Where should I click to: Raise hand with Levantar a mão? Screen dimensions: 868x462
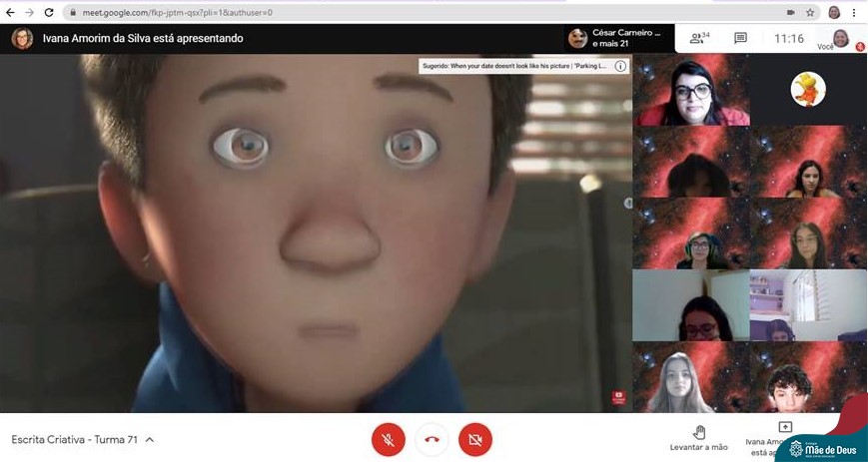[698, 437]
